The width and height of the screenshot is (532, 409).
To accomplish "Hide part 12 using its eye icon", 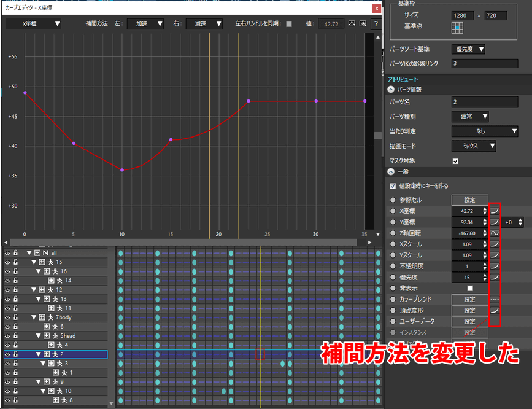I will pos(7,290).
